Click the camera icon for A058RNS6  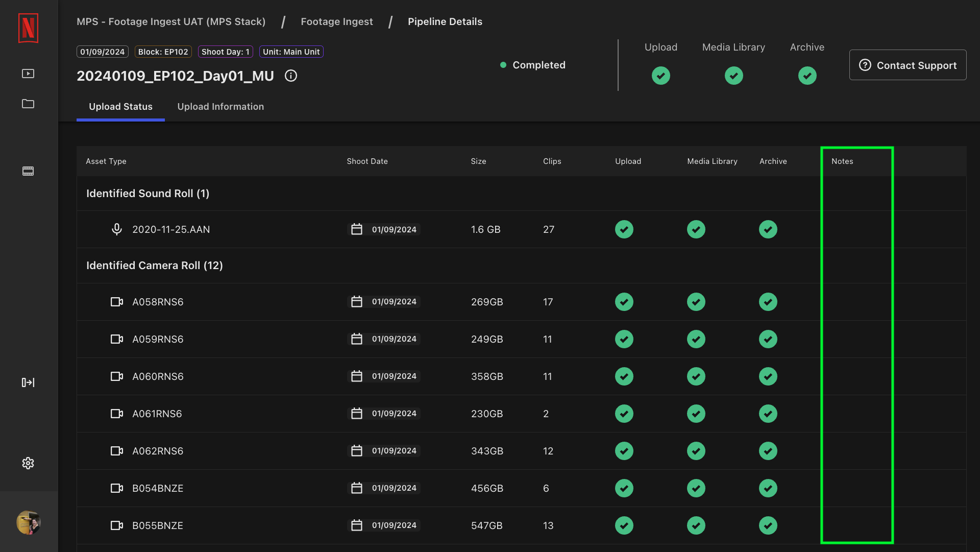[117, 302]
